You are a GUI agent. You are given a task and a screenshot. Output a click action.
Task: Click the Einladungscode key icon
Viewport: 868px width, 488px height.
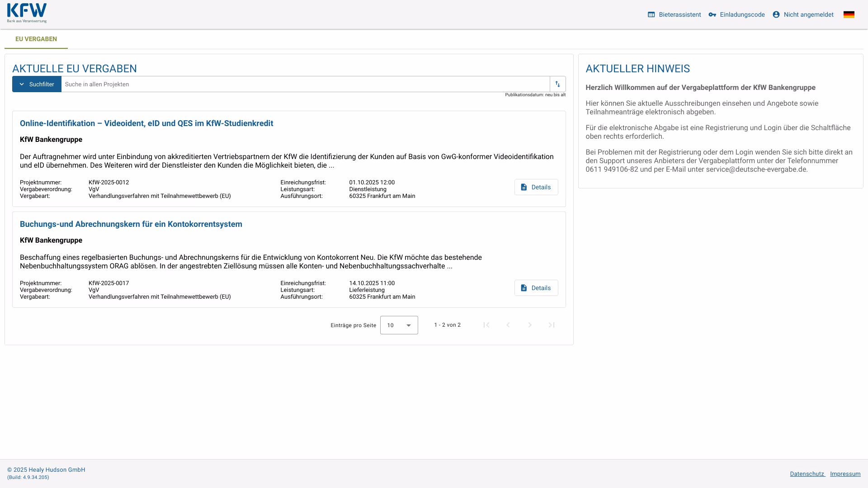click(x=712, y=14)
